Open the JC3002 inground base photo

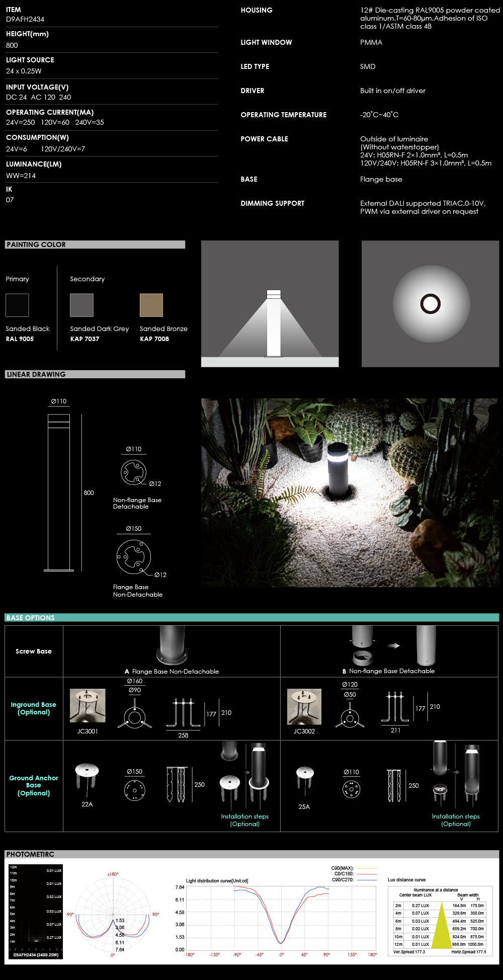pyautogui.click(x=304, y=706)
